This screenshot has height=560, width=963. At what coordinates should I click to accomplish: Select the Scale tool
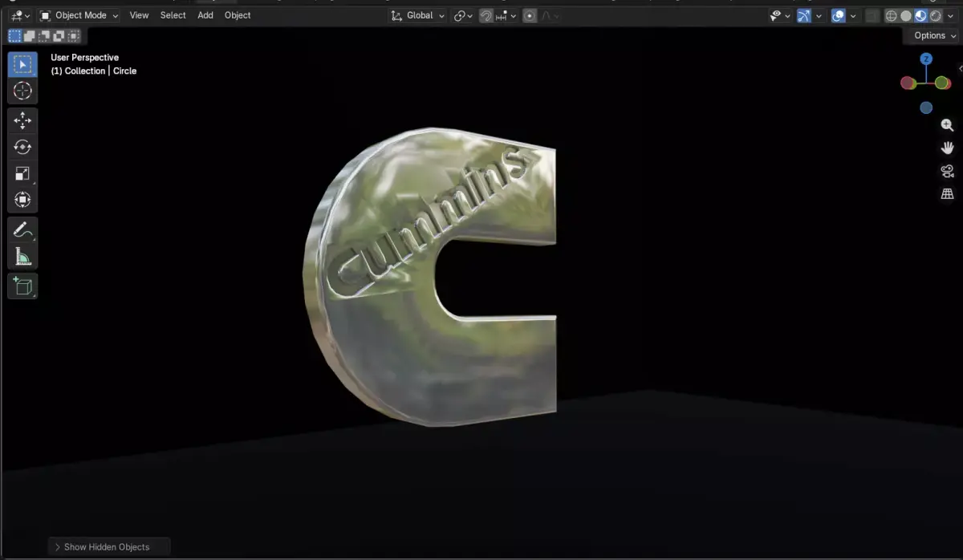click(x=22, y=173)
